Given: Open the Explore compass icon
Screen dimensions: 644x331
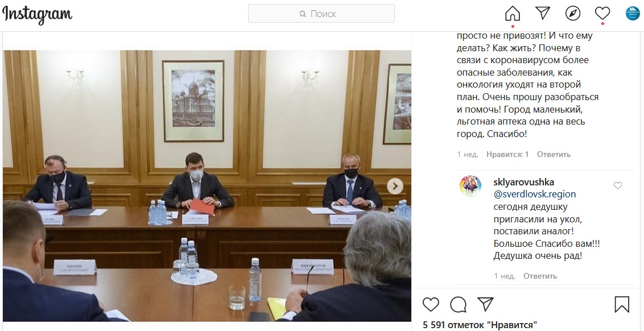Looking at the screenshot, I should [x=572, y=14].
